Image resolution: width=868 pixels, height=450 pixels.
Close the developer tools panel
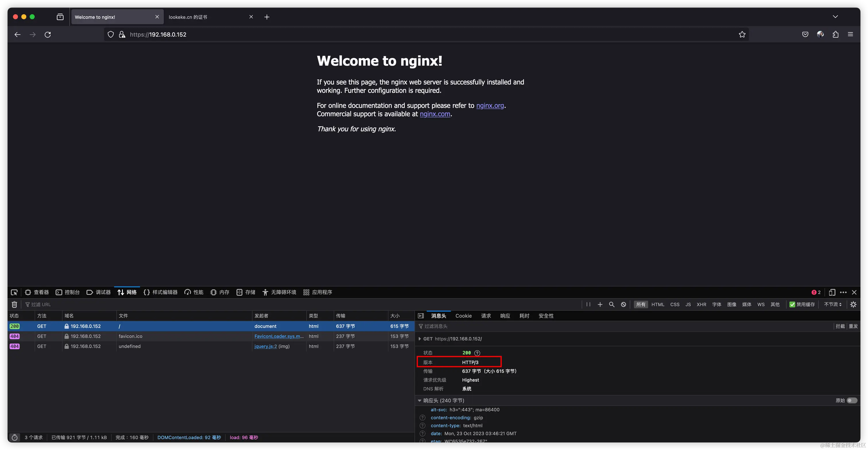tap(854, 292)
